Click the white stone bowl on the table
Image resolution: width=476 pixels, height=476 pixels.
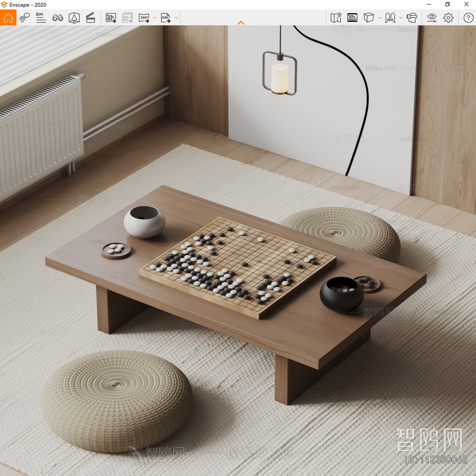pos(145,222)
